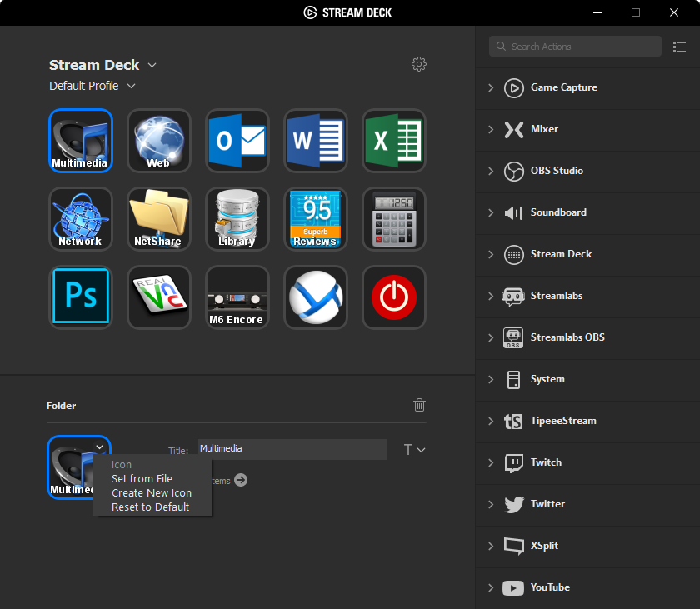The height and width of the screenshot is (609, 700).
Task: Click the Photoshop key icon
Action: pyautogui.click(x=81, y=297)
